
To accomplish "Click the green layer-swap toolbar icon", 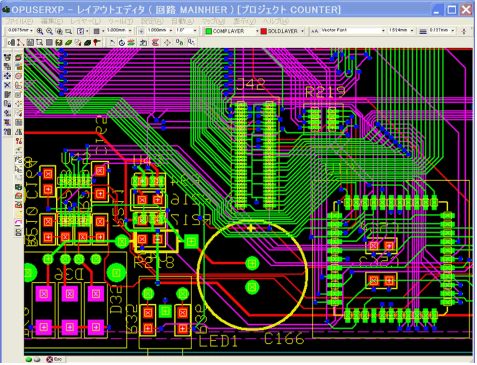I will point(131,43).
